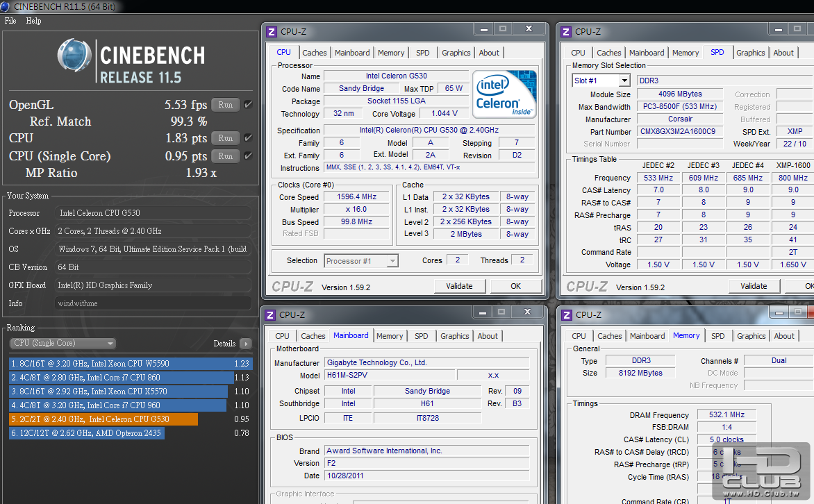Image resolution: width=814 pixels, height=504 pixels.
Task: Click the BIOS Date value 10/28/2011
Action: pos(426,476)
